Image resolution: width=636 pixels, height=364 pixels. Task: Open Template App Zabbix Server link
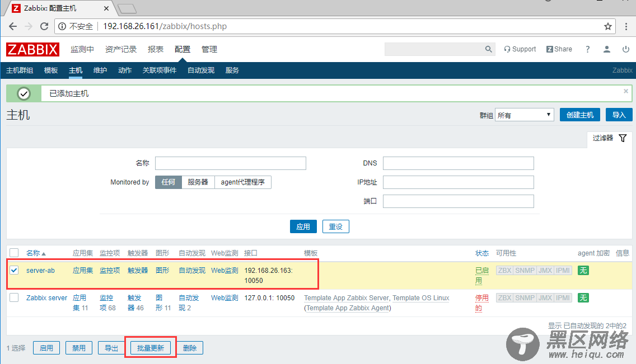(347, 298)
